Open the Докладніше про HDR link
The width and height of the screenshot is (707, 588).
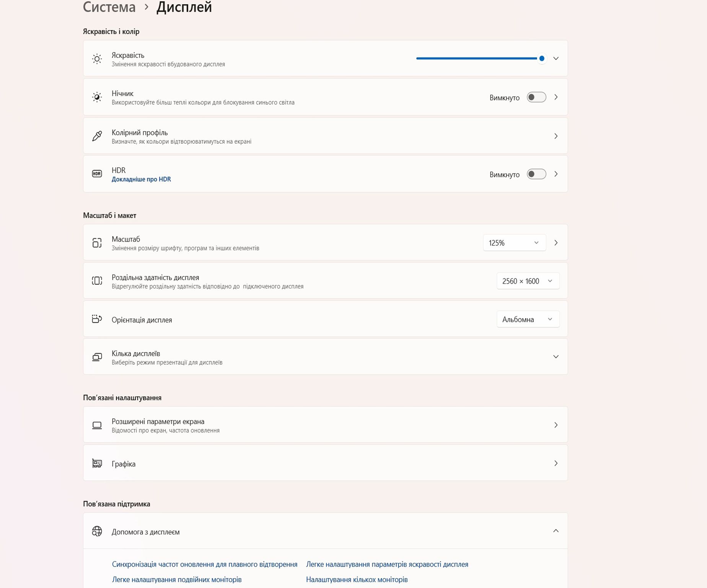coord(141,179)
